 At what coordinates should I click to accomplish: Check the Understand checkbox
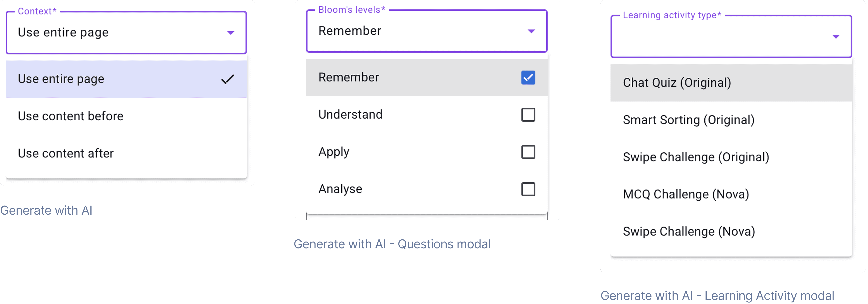[x=528, y=115]
